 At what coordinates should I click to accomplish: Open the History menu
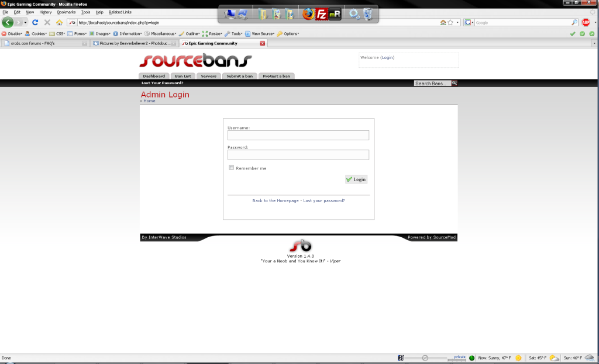(46, 12)
